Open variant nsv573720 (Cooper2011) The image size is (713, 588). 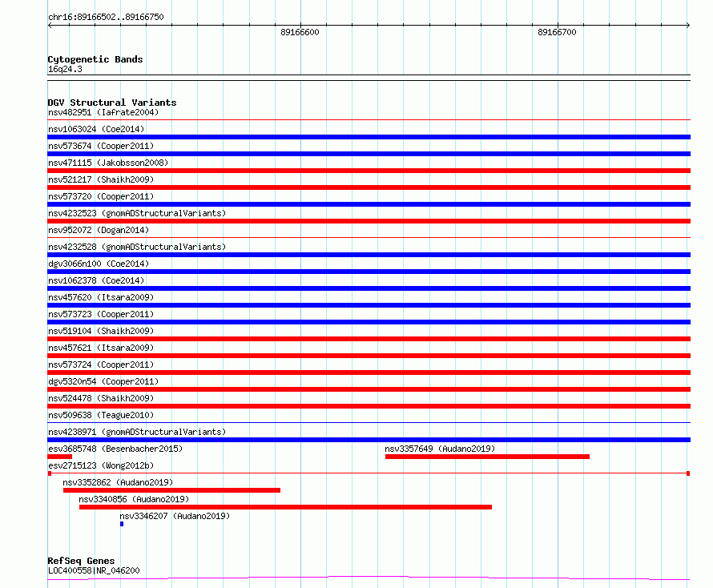[101, 196]
